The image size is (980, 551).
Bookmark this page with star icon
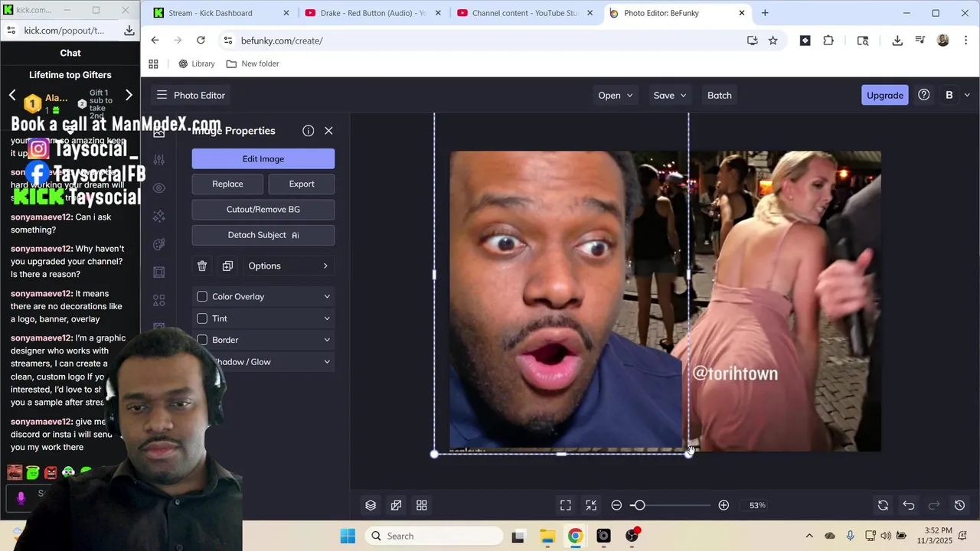point(773,41)
